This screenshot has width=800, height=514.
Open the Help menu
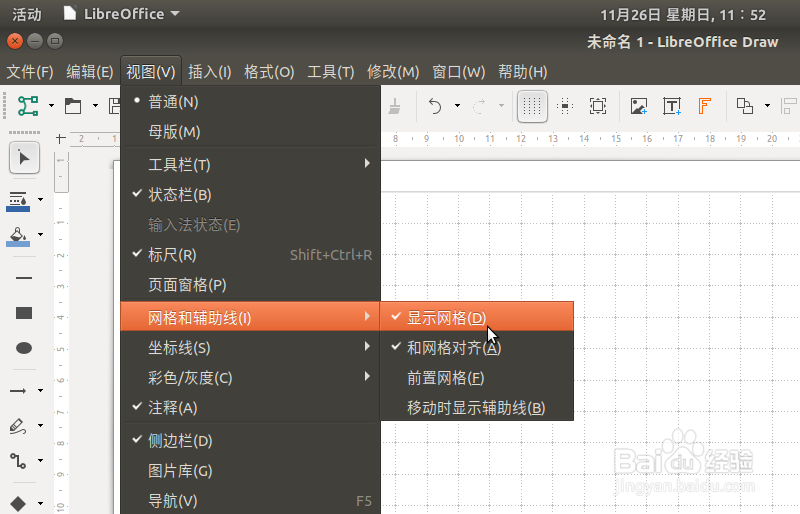click(x=523, y=72)
